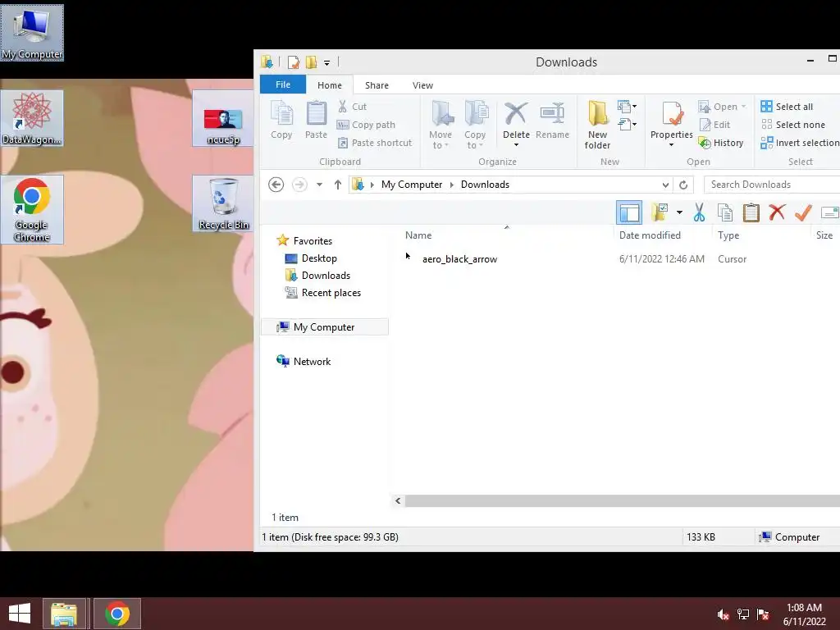Click Copy path in the ribbon
This screenshot has height=630, width=840.
pyautogui.click(x=366, y=125)
